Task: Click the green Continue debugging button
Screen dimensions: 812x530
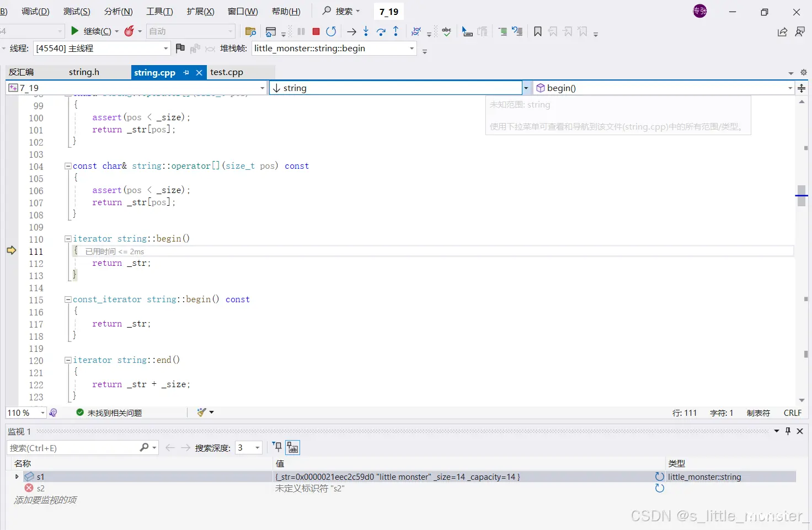Action: pos(75,31)
